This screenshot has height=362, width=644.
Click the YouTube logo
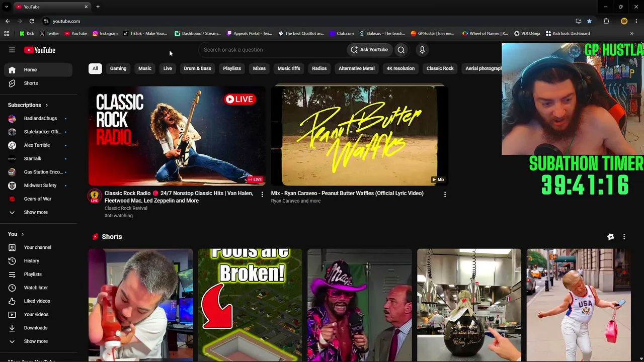click(40, 50)
